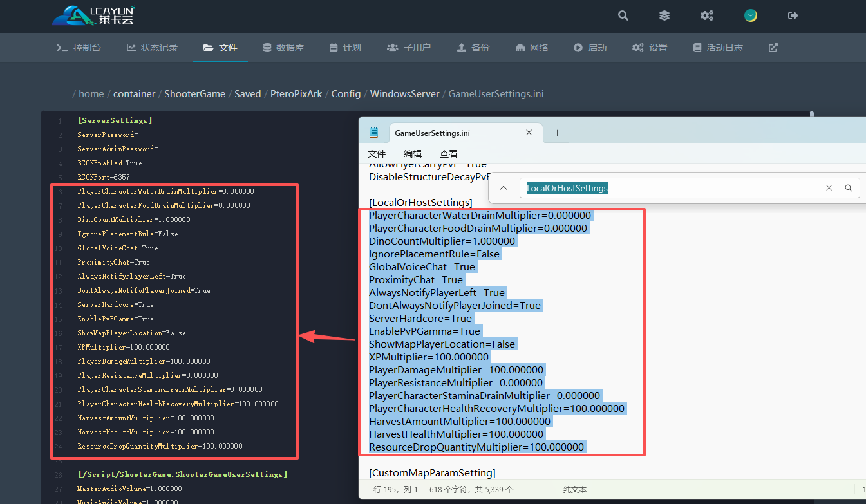Click the Notepad search magnifier icon
The image size is (866, 504).
(849, 188)
